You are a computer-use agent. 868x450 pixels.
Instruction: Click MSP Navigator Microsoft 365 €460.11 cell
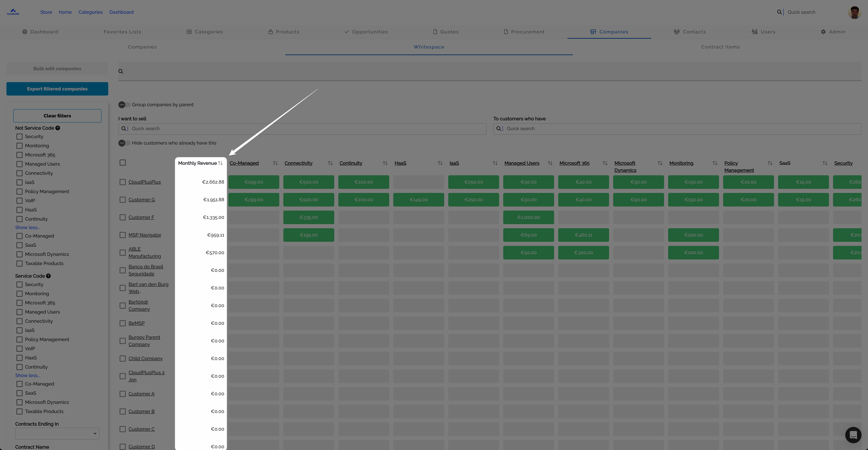(x=584, y=235)
